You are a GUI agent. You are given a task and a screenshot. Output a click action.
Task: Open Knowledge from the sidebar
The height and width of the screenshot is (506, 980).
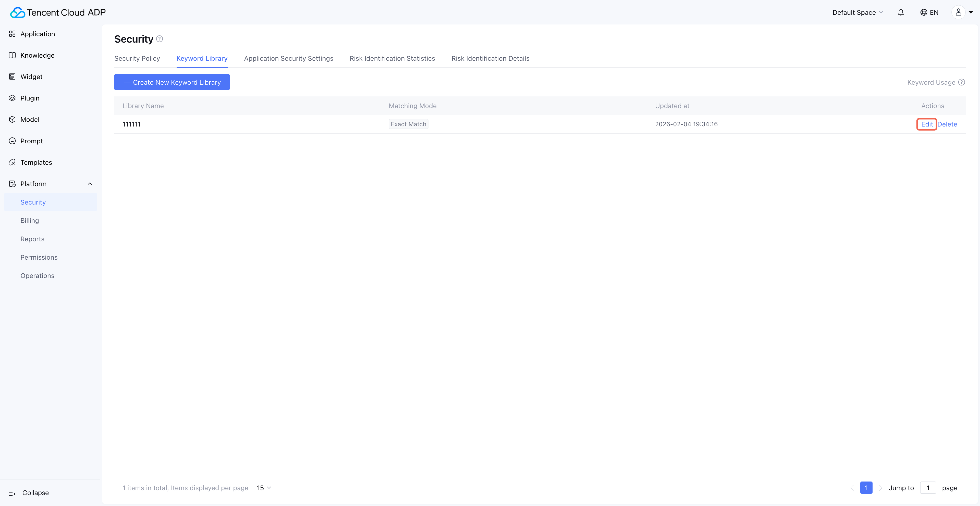(x=37, y=55)
